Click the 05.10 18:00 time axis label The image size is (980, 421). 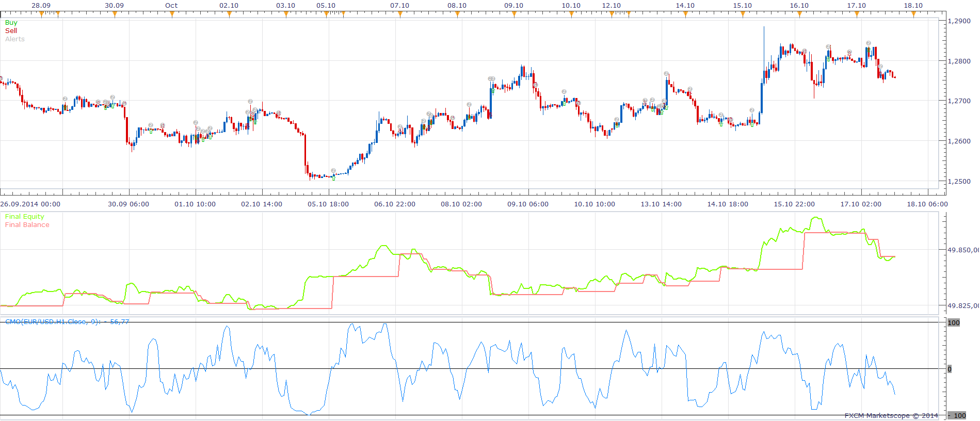pos(328,204)
